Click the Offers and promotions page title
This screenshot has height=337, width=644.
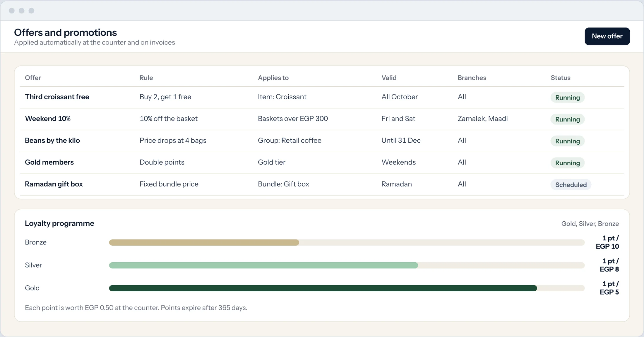pos(65,32)
